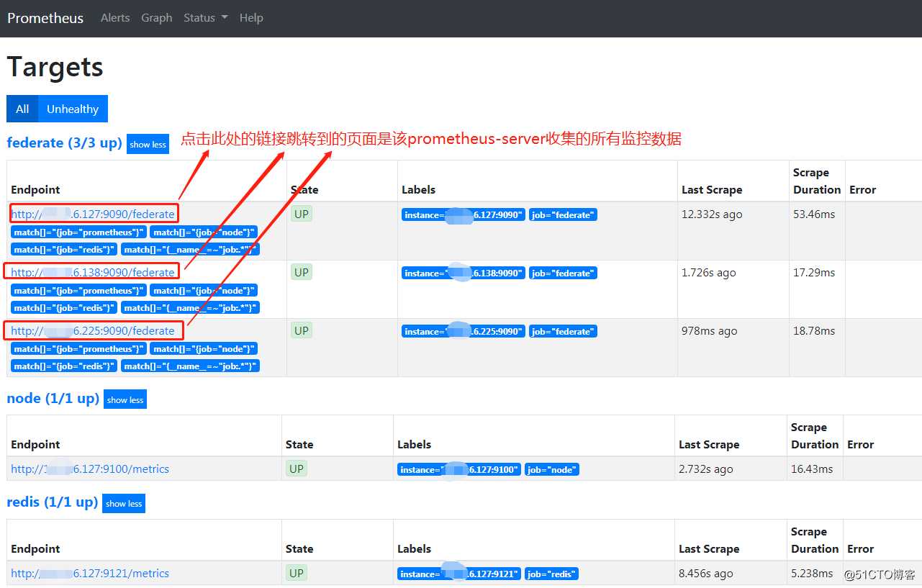
Task: Click the 2.732s ago last scrape value
Action: [x=706, y=469]
